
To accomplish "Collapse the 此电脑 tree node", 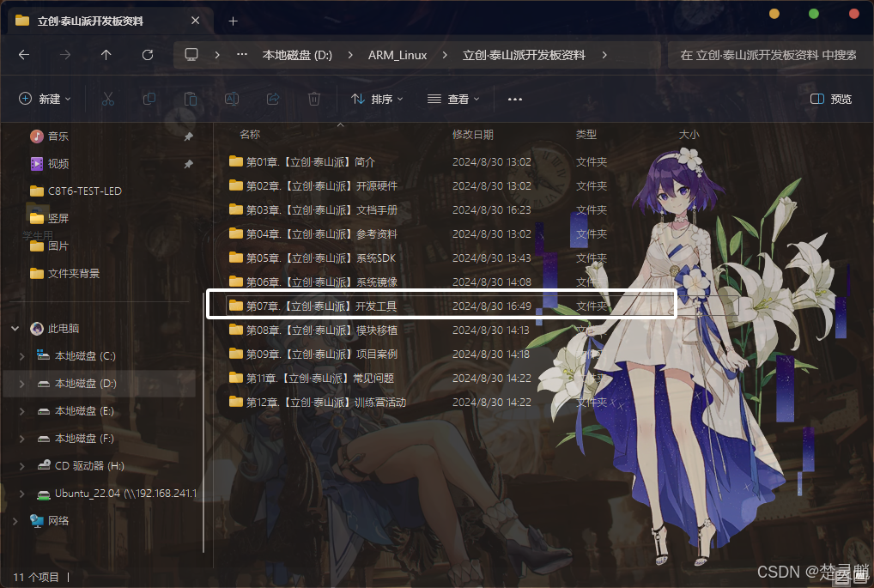I will [x=15, y=329].
